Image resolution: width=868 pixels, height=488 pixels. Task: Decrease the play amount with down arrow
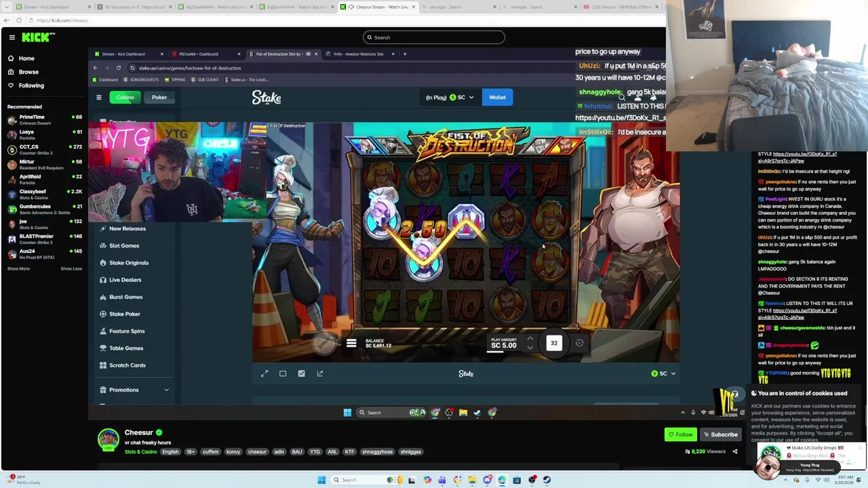pyautogui.click(x=530, y=348)
